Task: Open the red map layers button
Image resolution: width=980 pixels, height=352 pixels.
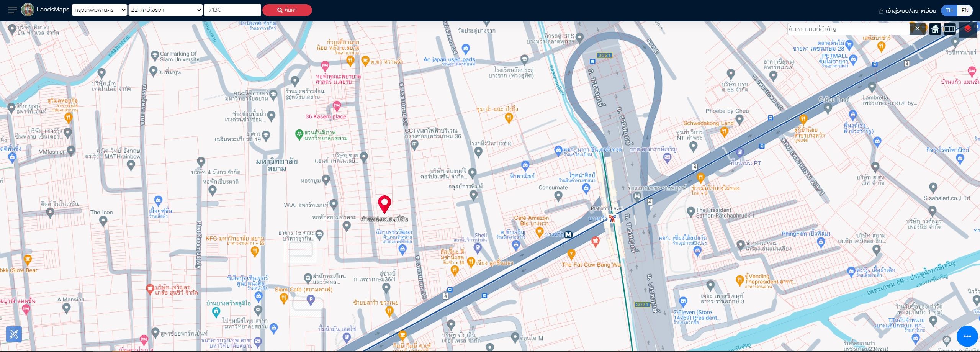Action: pos(968,29)
